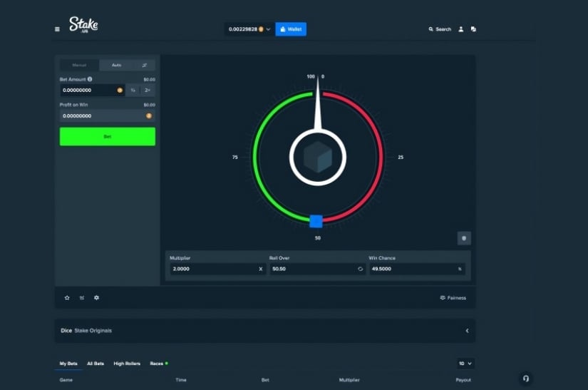Click the blue slider handle at 50
This screenshot has height=390, width=588.
click(316, 221)
